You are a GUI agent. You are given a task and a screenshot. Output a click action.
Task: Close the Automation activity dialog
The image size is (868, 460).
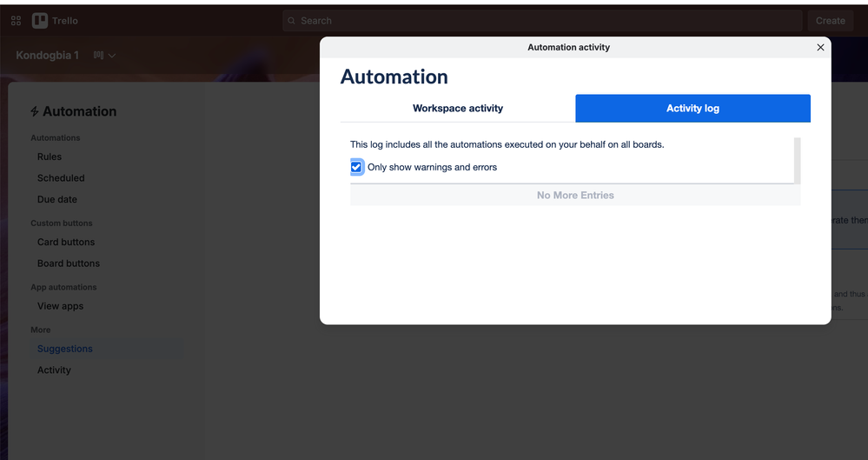820,47
